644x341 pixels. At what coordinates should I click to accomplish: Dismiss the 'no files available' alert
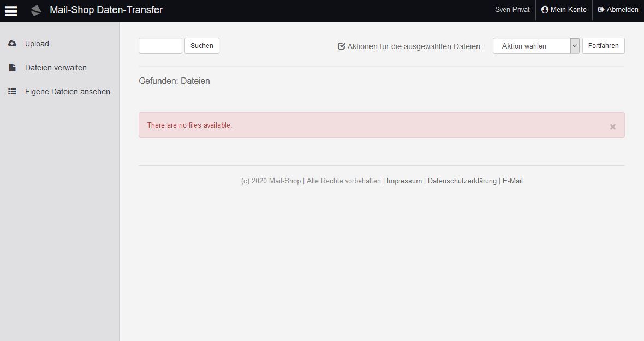[x=612, y=127]
